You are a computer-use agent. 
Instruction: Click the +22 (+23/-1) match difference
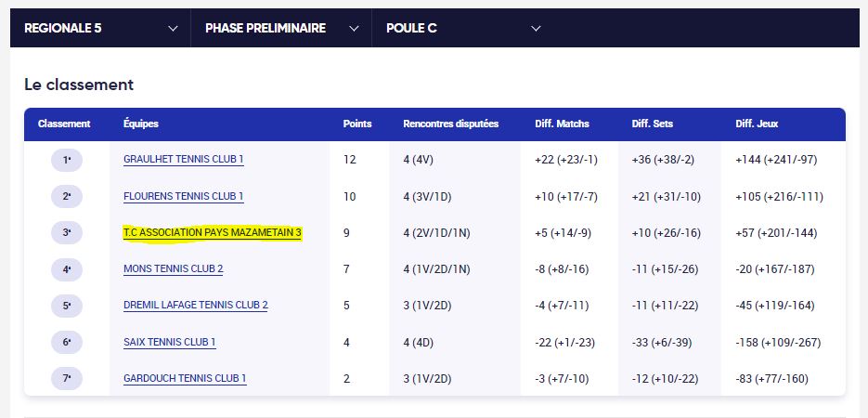click(566, 160)
